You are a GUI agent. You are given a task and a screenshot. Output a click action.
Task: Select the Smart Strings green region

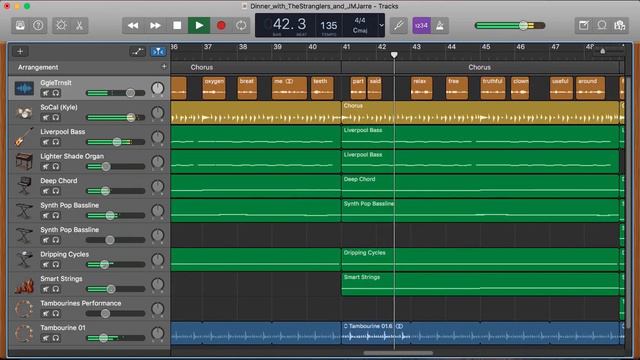click(480, 284)
